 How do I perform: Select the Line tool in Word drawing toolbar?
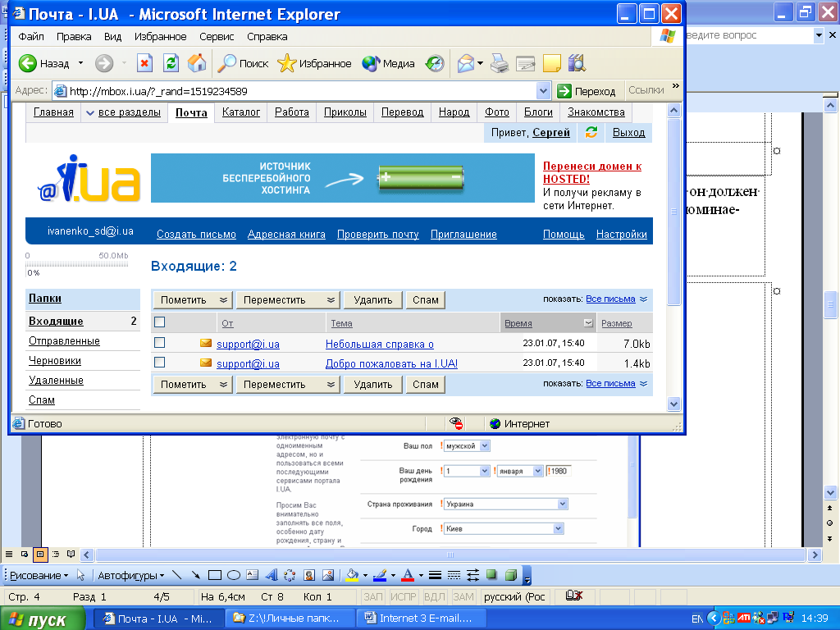point(177,575)
